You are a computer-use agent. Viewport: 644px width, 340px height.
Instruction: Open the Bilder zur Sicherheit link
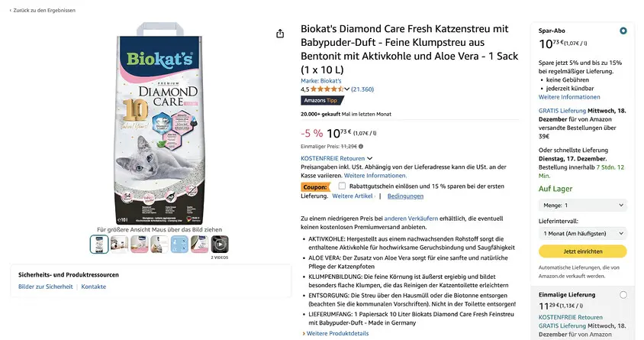[45, 287]
